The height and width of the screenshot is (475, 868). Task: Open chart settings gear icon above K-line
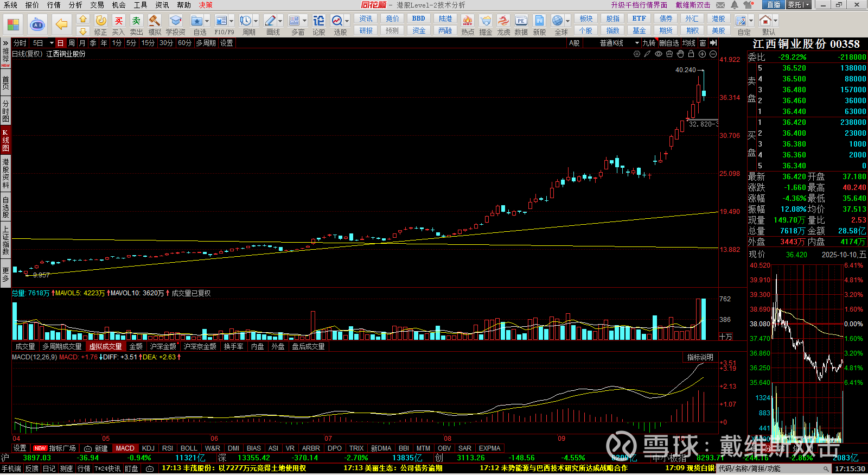point(637,54)
